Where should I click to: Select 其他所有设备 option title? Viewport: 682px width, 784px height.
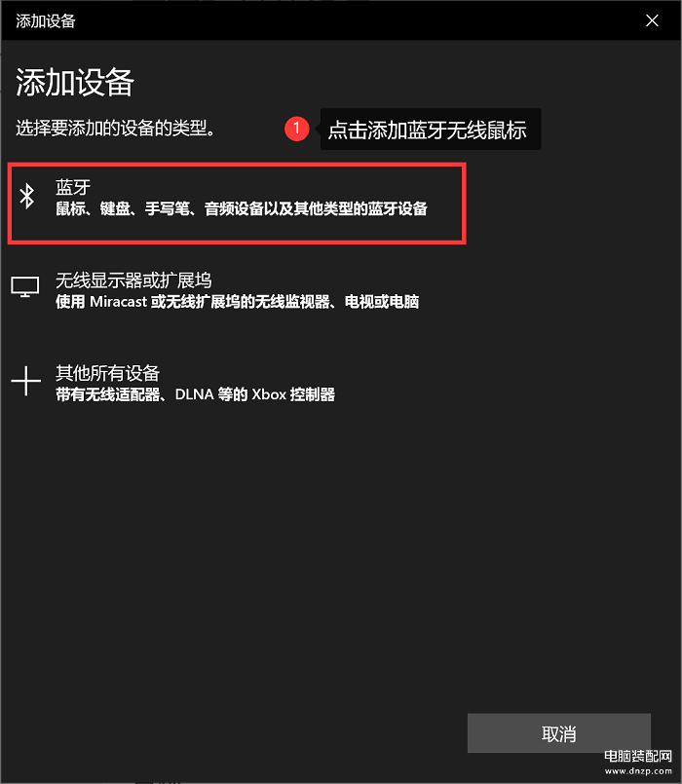[x=107, y=373]
